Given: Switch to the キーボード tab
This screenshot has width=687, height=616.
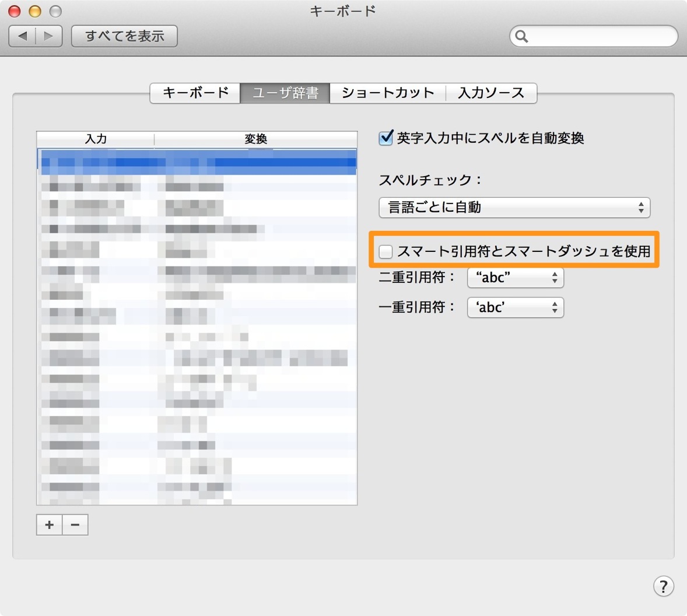Looking at the screenshot, I should pyautogui.click(x=195, y=93).
